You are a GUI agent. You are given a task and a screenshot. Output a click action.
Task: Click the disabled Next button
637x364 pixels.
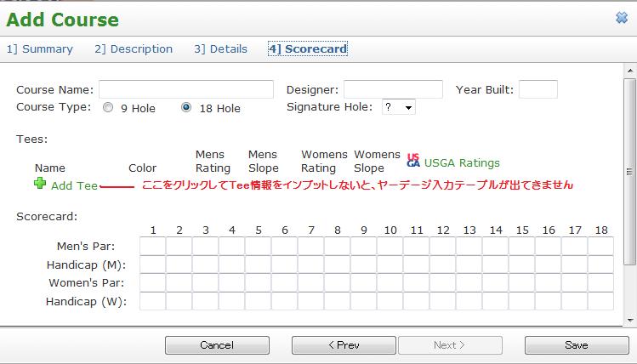pos(450,345)
